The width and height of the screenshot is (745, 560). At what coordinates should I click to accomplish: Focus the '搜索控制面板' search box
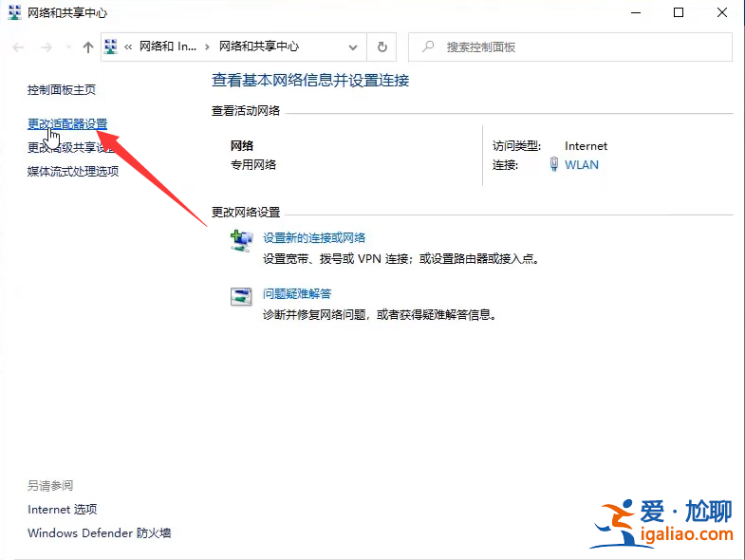(569, 47)
